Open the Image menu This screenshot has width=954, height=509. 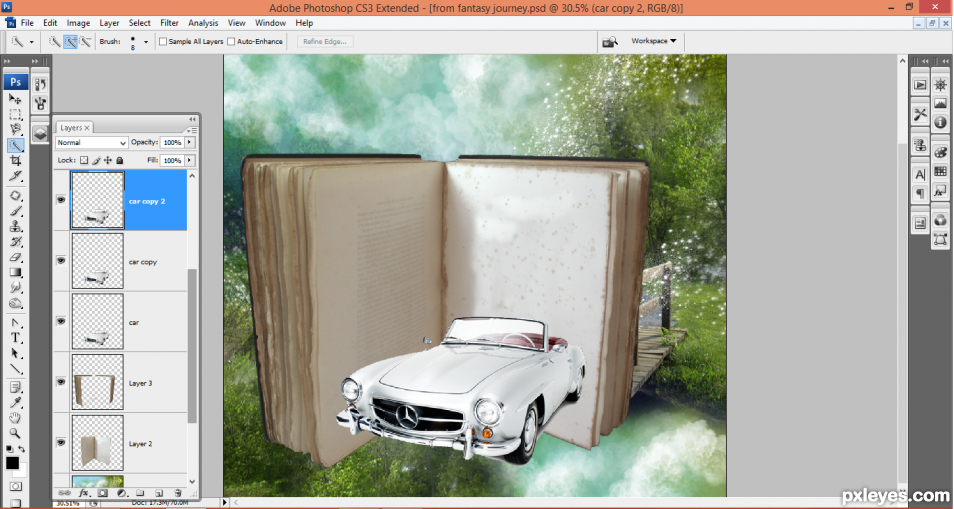pos(78,23)
